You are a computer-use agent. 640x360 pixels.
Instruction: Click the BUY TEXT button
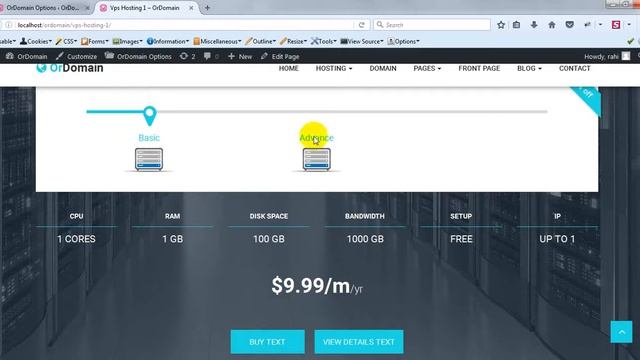(267, 342)
